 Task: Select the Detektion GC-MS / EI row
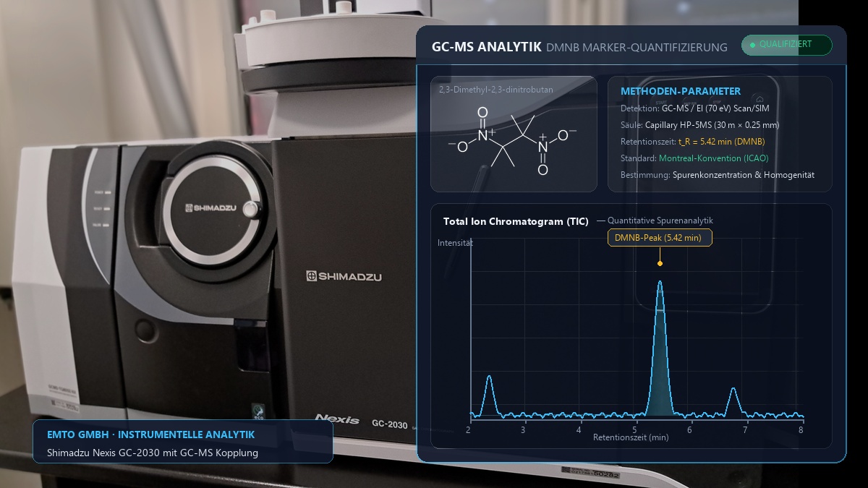695,108
